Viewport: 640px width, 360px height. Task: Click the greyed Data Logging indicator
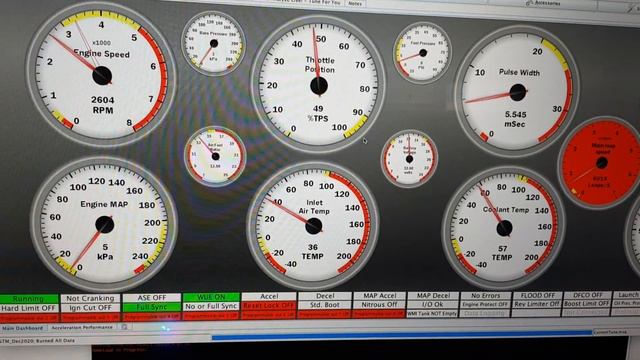tap(485, 313)
